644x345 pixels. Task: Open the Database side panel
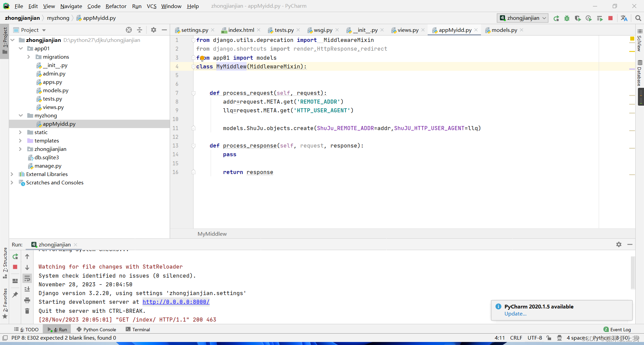(x=640, y=73)
